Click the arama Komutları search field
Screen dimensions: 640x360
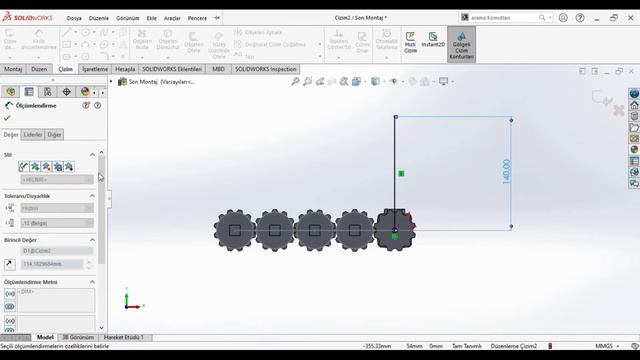506,18
